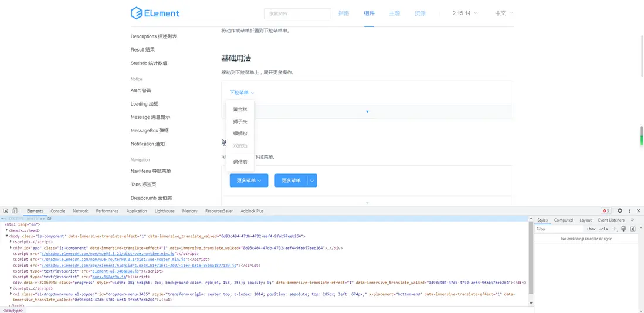Toggle the computed styles sidebar icon
Viewport: 644px width, 313px height.
633,229
